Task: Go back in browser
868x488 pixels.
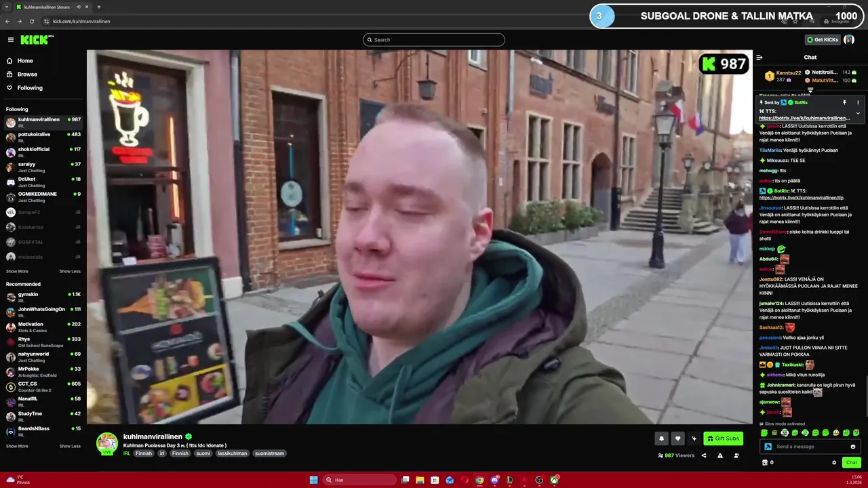Action: coord(7,21)
